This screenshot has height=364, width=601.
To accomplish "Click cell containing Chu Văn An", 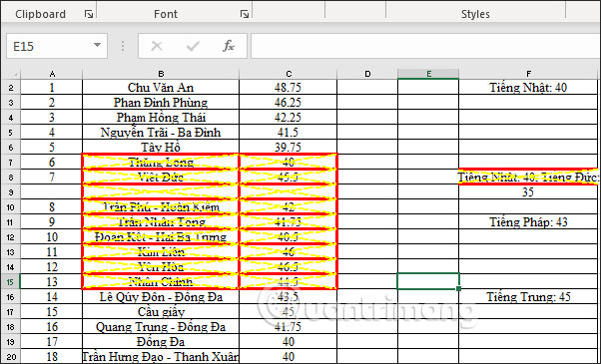I will click(x=161, y=88).
